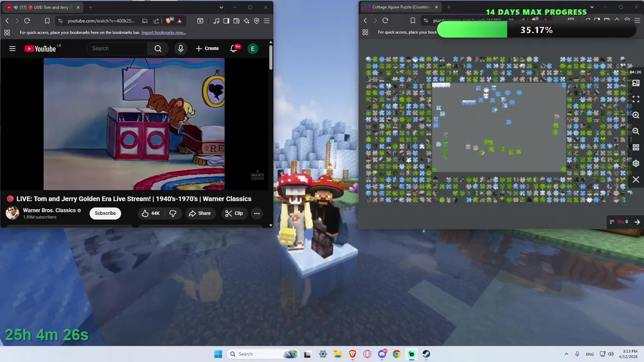Go back in the YouTube browser window

(x=7, y=21)
